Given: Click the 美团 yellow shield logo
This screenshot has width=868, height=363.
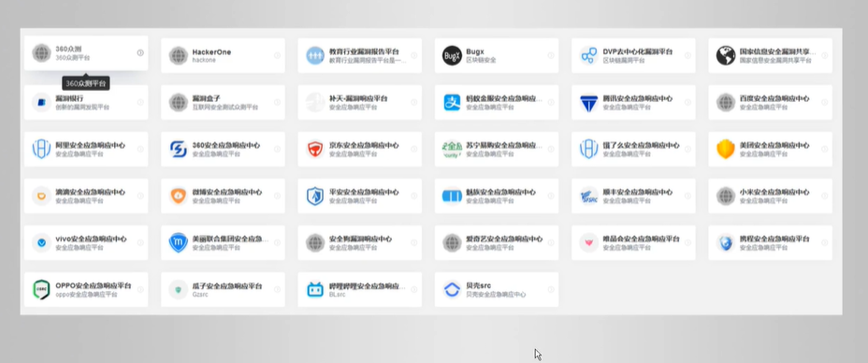Looking at the screenshot, I should pos(726,149).
